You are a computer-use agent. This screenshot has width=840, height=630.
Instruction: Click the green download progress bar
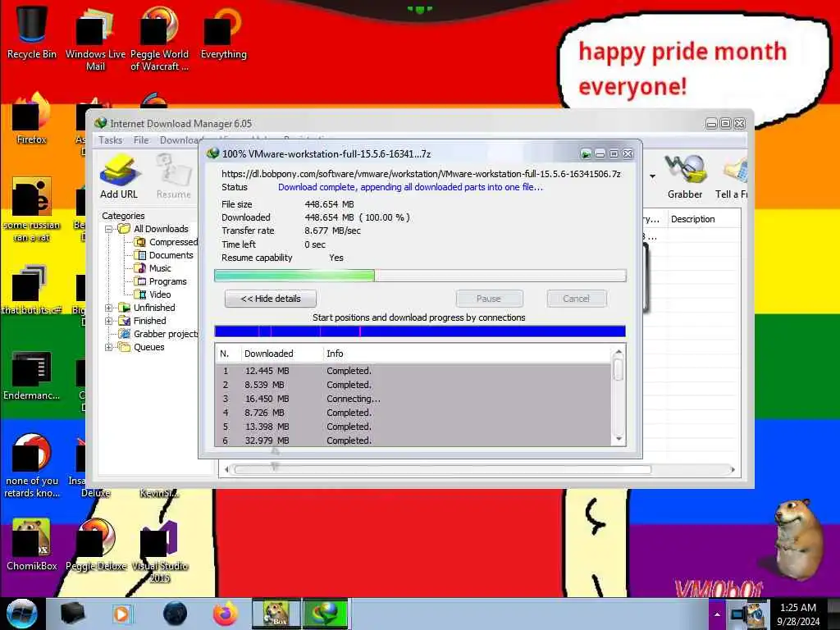pyautogui.click(x=420, y=276)
